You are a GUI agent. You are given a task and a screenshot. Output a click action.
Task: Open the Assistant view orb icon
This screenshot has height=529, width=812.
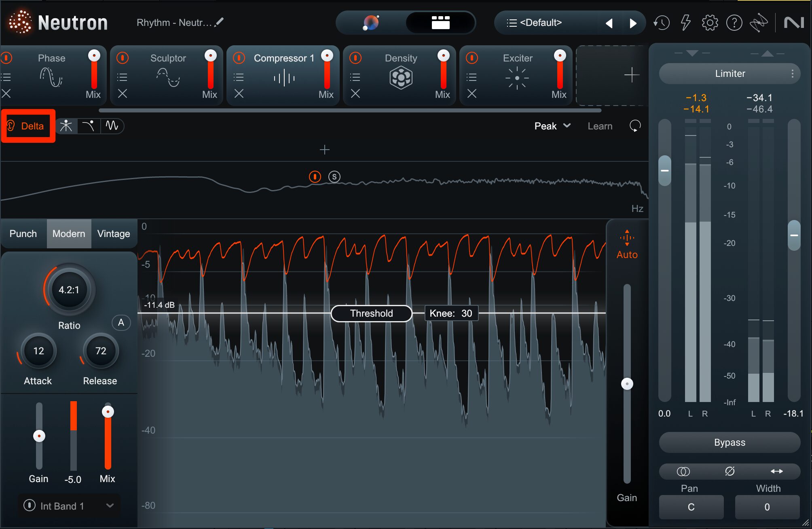[x=370, y=22]
